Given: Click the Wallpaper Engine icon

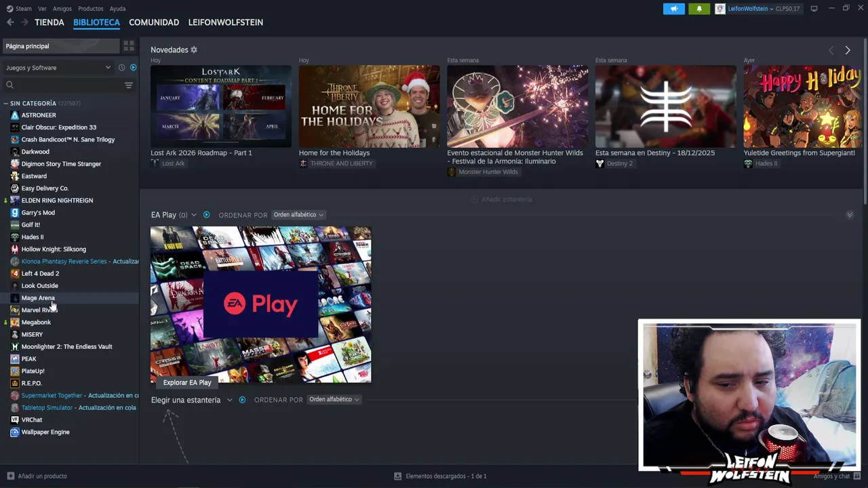Looking at the screenshot, I should pos(15,432).
